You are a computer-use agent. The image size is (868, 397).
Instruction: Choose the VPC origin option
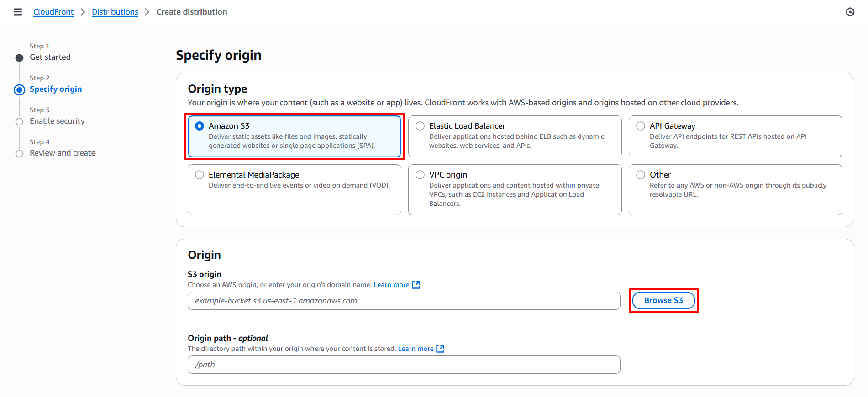click(420, 175)
